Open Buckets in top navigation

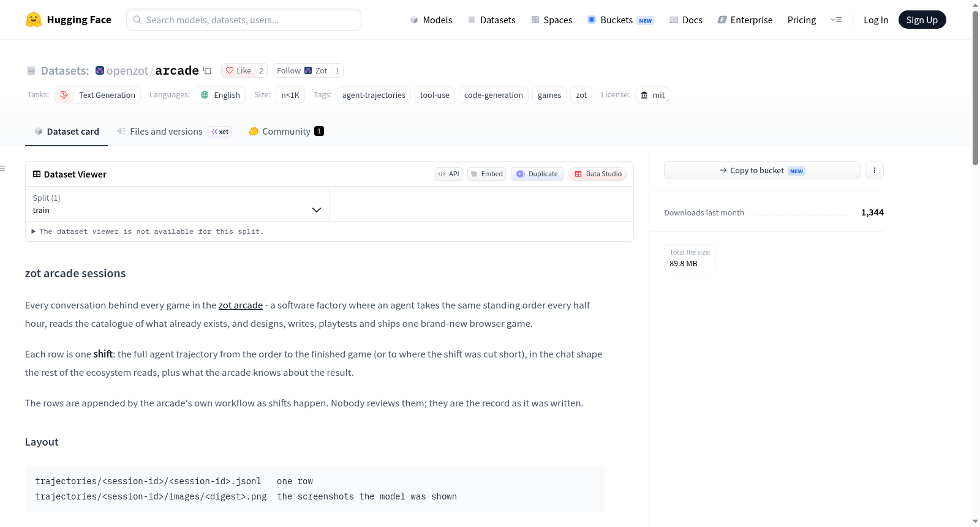[620, 20]
